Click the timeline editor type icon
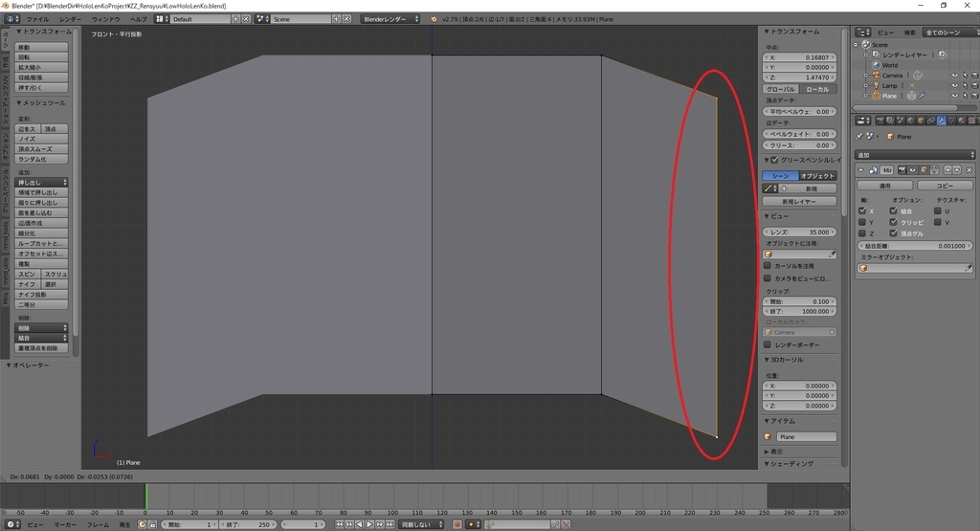The width and height of the screenshot is (980, 531). pos(12,524)
